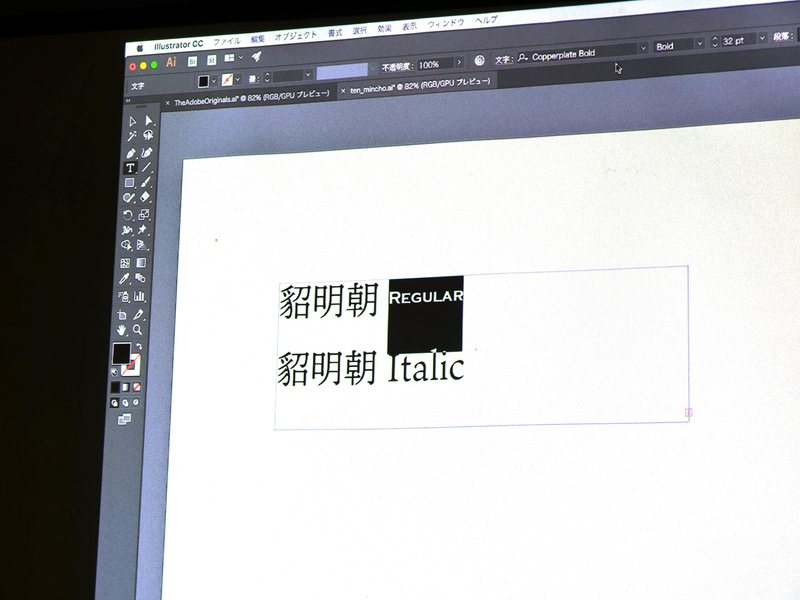The width and height of the screenshot is (800, 600).
Task: Open Adobe Bridge via Br icon
Action: click(x=192, y=61)
